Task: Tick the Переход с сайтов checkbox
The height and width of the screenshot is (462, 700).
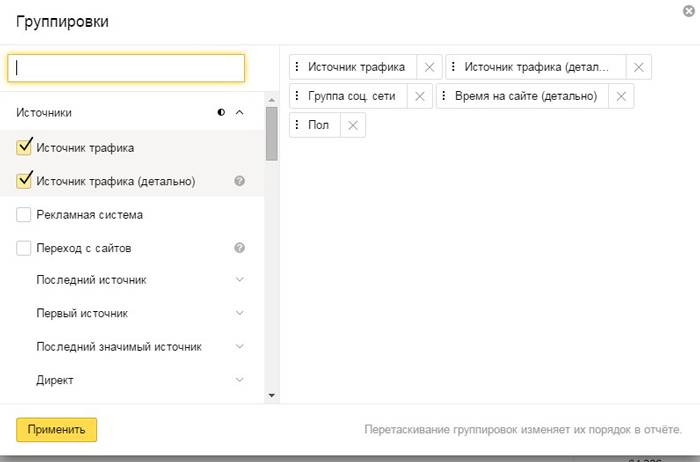Action: [24, 248]
